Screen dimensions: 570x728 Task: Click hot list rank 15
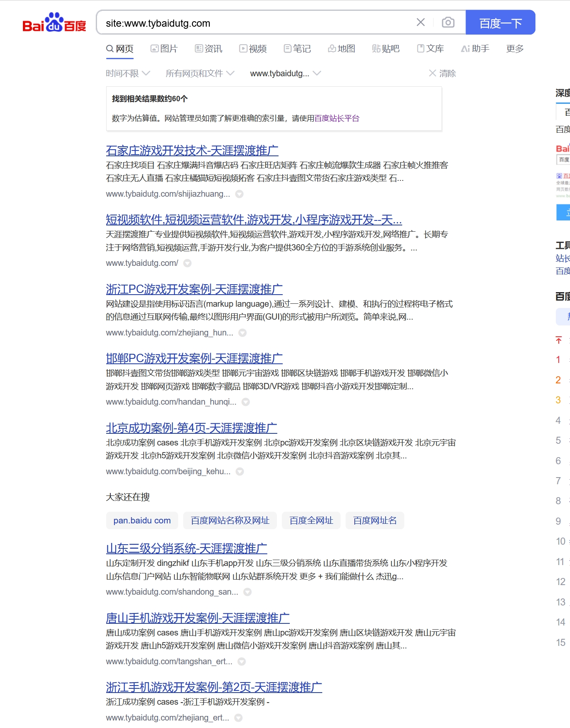pyautogui.click(x=561, y=643)
